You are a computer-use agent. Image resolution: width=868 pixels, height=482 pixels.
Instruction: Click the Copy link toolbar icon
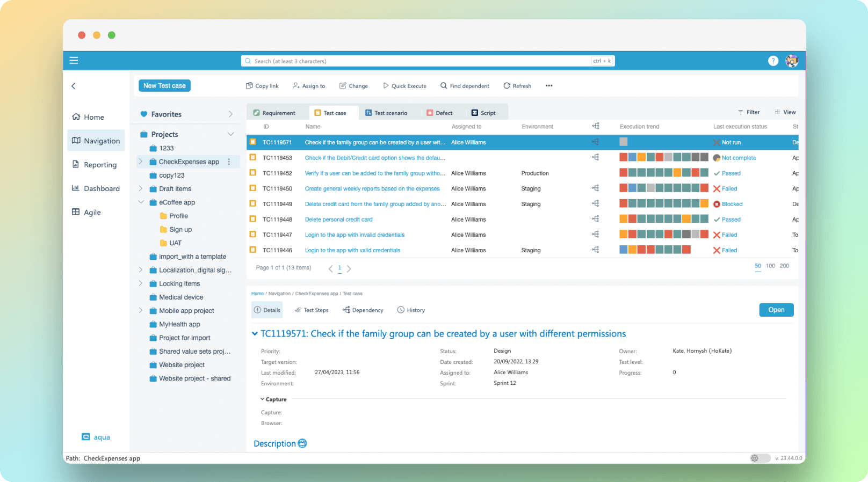[249, 86]
